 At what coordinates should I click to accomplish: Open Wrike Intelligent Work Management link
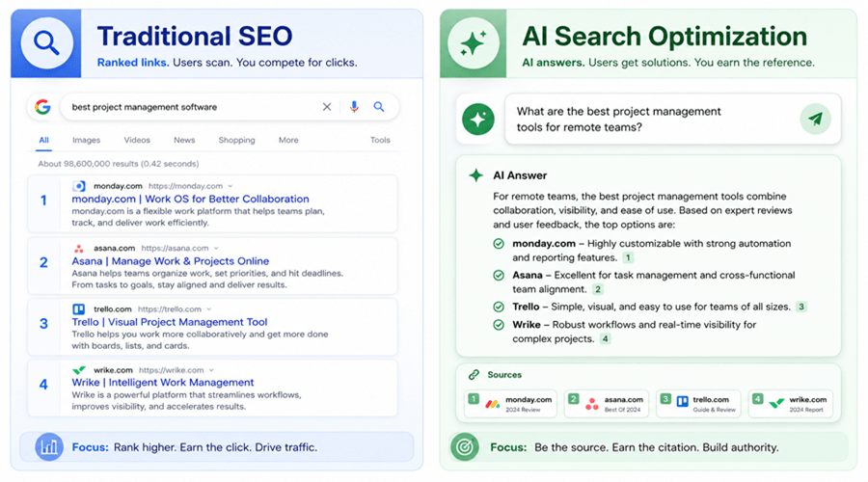click(163, 383)
